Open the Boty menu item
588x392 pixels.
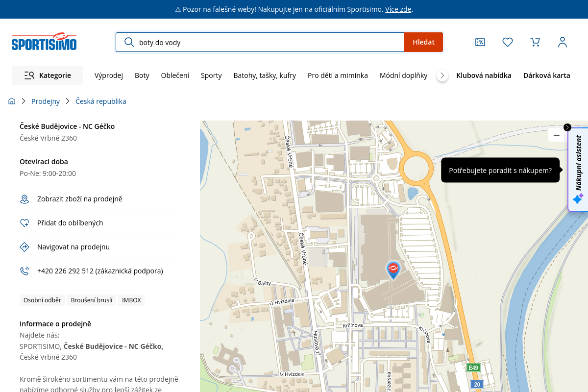coord(142,75)
